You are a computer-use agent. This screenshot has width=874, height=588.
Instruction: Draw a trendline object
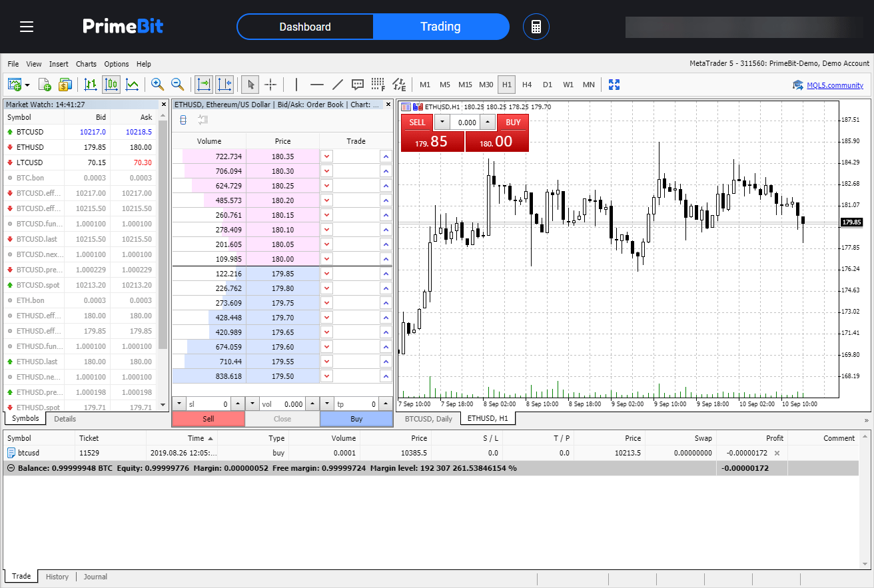tap(337, 85)
